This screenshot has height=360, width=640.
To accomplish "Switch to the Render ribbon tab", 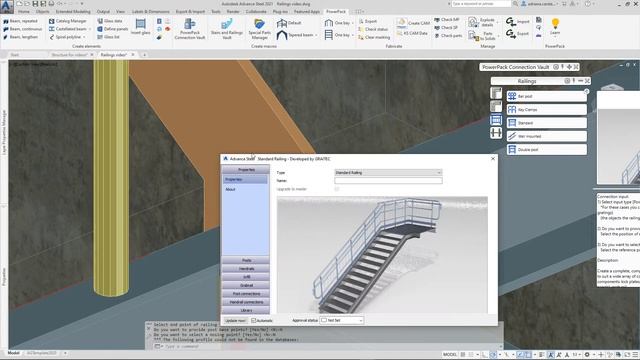I will coord(233,12).
